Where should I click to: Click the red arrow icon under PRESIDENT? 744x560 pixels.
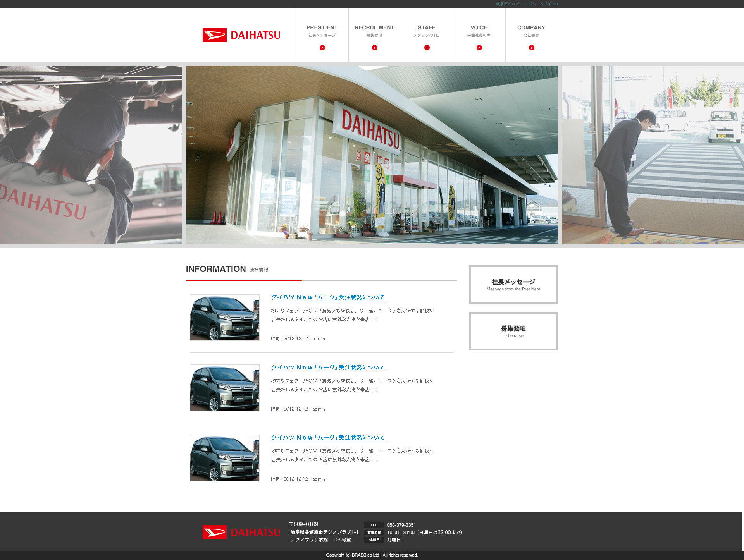[x=322, y=48]
